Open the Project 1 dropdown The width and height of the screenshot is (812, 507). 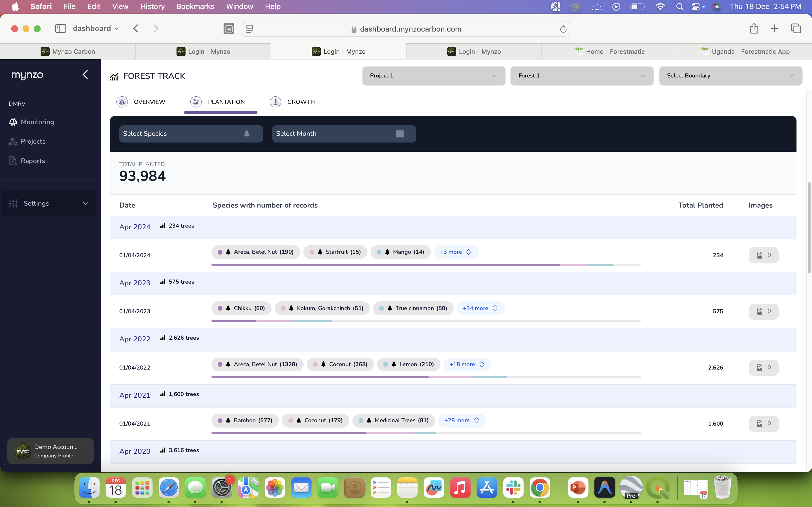coord(433,76)
